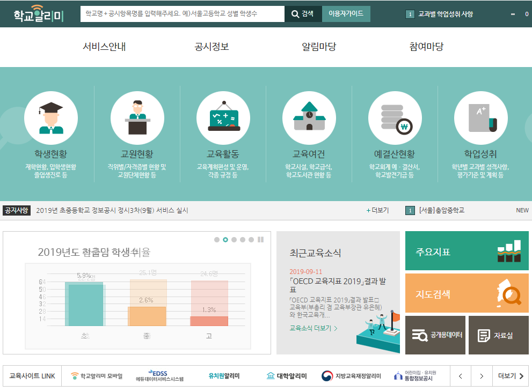This screenshot has height=392, width=532.
Task: Focus the school name search field
Action: click(183, 14)
